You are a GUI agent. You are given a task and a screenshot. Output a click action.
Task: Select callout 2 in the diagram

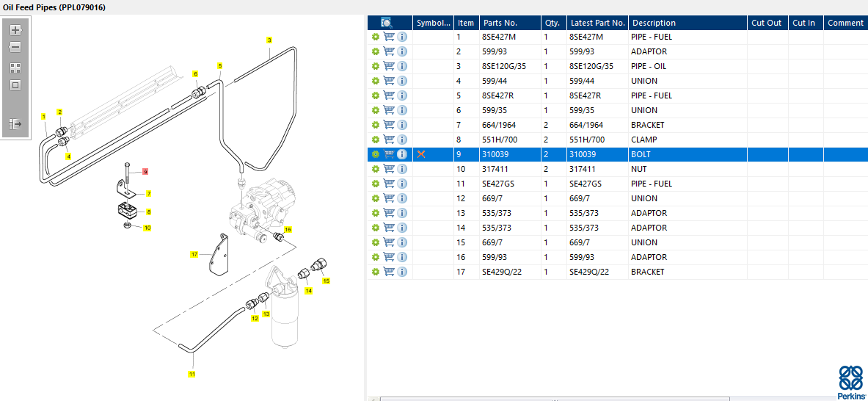(x=59, y=112)
